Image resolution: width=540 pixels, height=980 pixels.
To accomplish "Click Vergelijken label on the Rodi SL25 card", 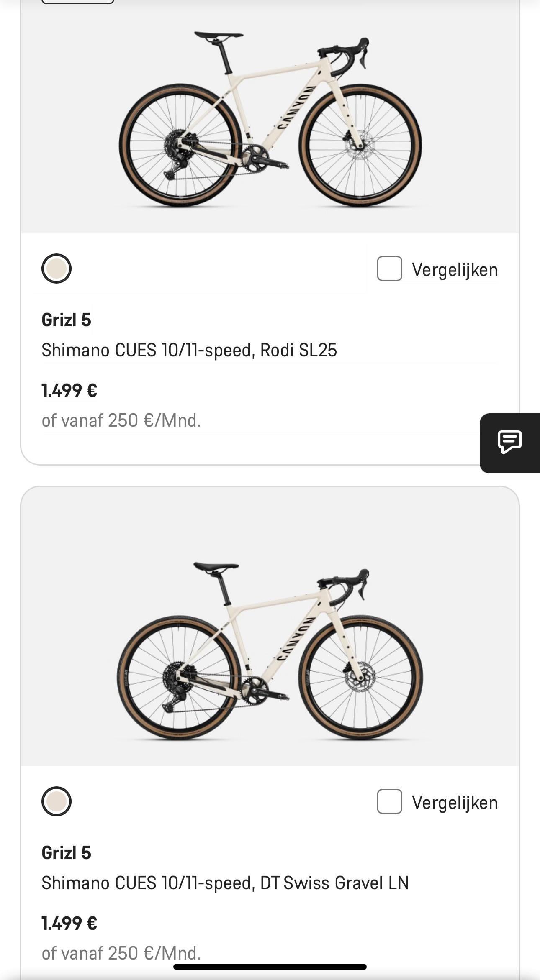I will (455, 270).
